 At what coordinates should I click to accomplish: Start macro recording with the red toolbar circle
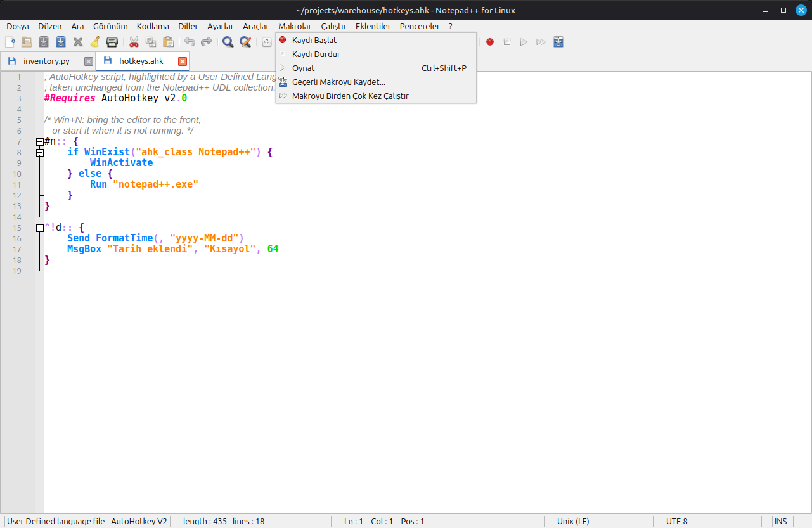pyautogui.click(x=490, y=42)
